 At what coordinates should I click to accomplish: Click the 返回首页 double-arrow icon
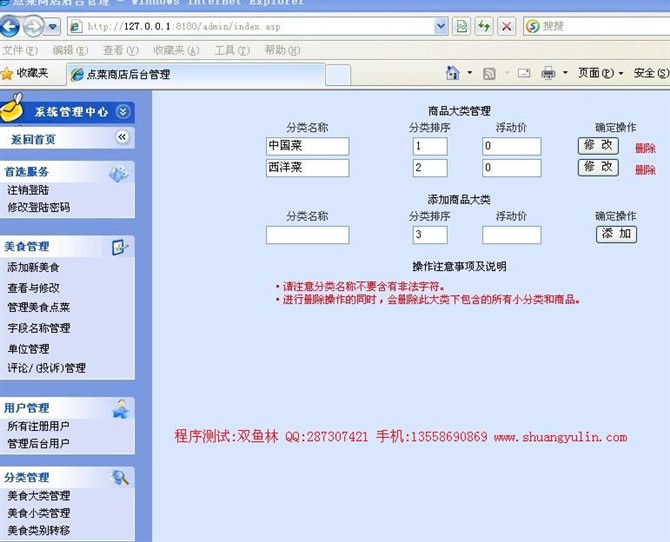coord(122,137)
